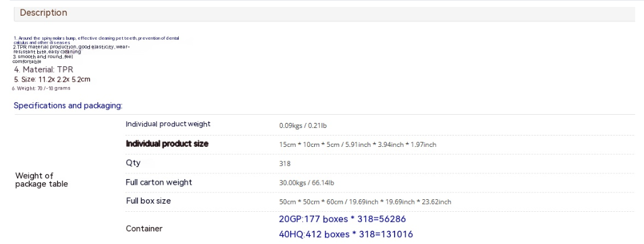Click the '6. Weight: 70 /-10 grams' line
Viewport: 644px width, 244px height.
tap(41, 88)
